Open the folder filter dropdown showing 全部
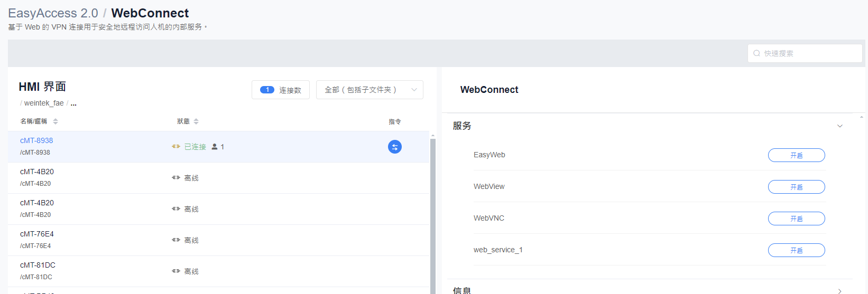The width and height of the screenshot is (868, 294). (370, 90)
